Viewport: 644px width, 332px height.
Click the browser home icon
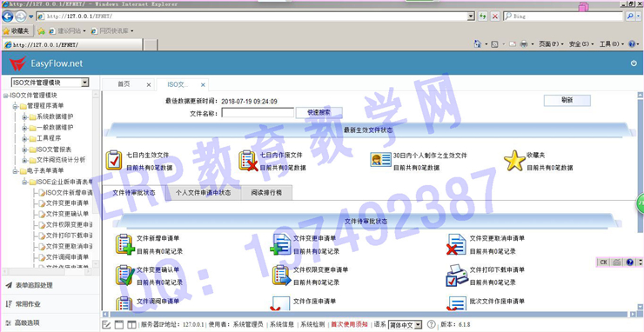[478, 44]
